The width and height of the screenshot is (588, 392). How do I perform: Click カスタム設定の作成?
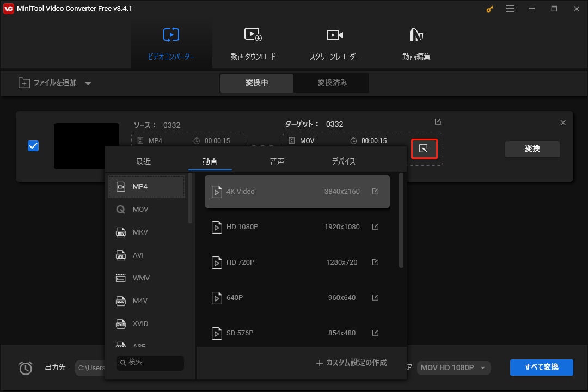point(351,363)
